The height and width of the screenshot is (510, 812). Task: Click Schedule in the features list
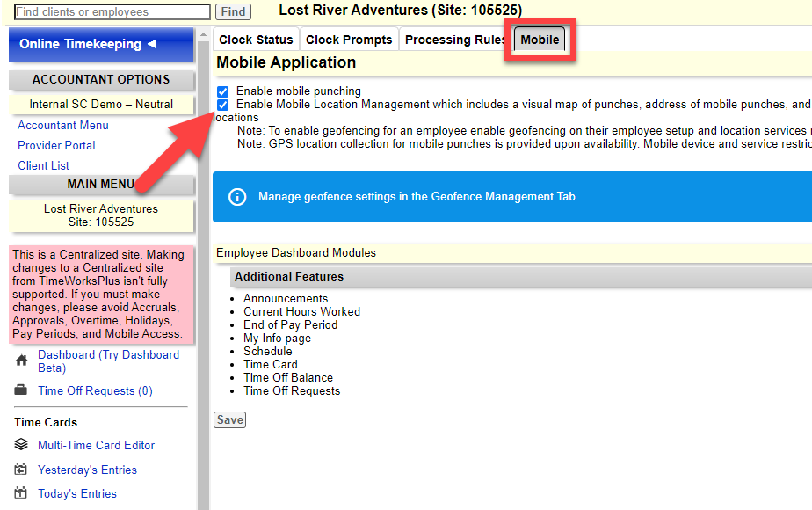268,352
